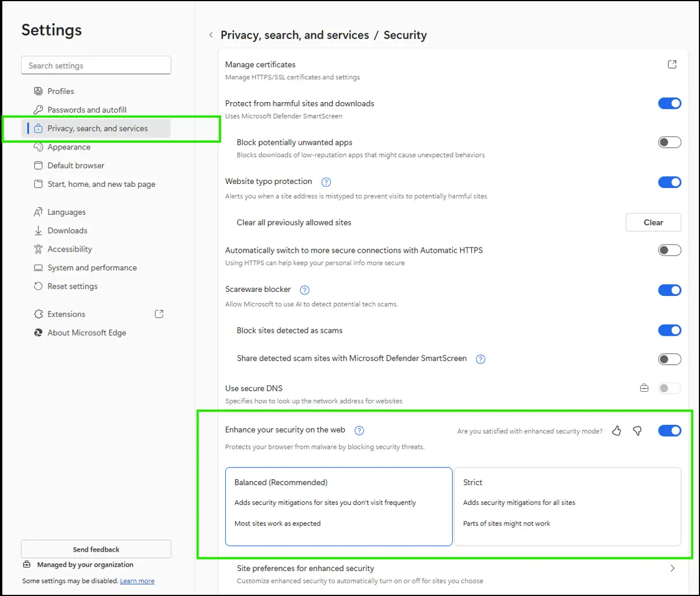Click the Downloads arrow icon

[x=38, y=231]
